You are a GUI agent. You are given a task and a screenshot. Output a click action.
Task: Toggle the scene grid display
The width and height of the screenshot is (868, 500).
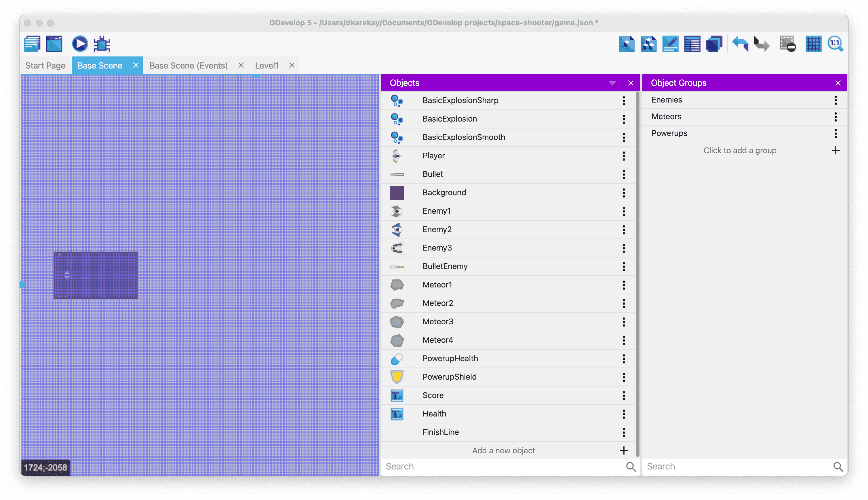pos(813,44)
